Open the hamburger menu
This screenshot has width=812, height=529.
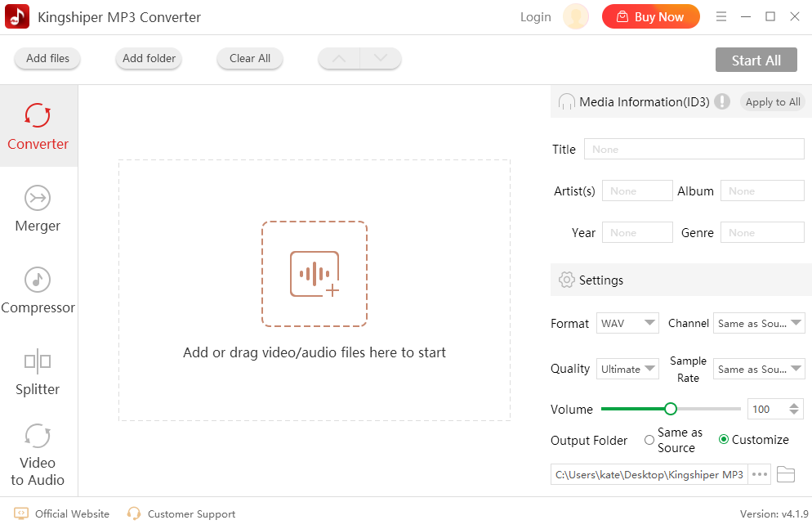721,16
